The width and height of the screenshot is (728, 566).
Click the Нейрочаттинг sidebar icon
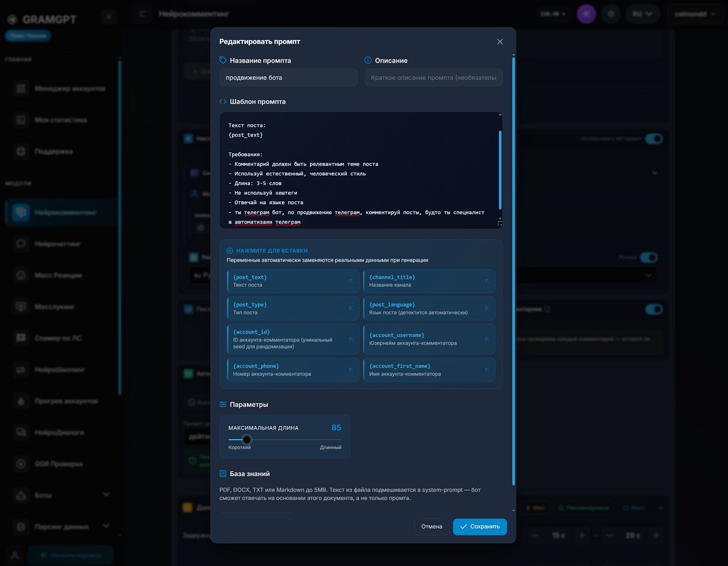21,244
